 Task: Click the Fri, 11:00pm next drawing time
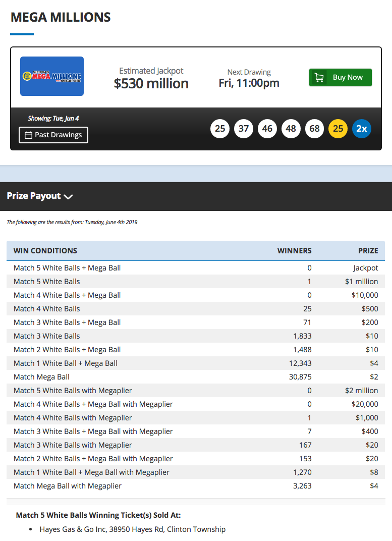pyautogui.click(x=249, y=83)
